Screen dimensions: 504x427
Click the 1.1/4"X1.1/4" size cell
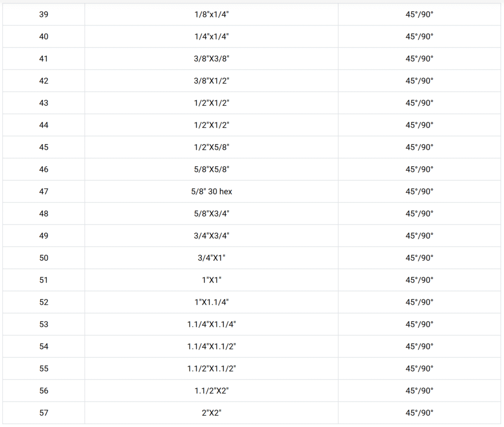(212, 324)
